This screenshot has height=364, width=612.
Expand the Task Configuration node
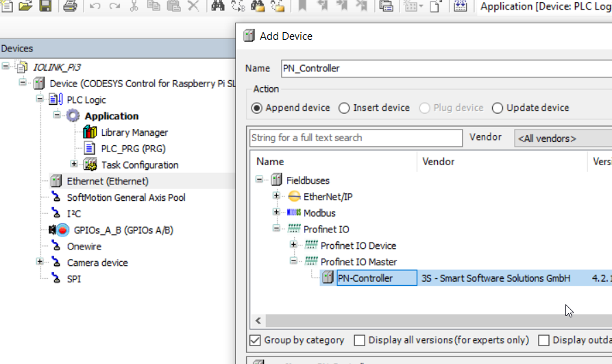(x=74, y=164)
